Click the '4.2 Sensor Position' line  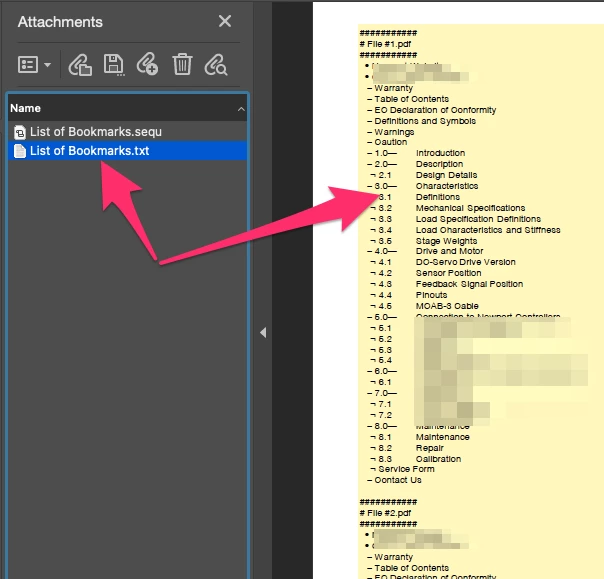click(x=426, y=273)
